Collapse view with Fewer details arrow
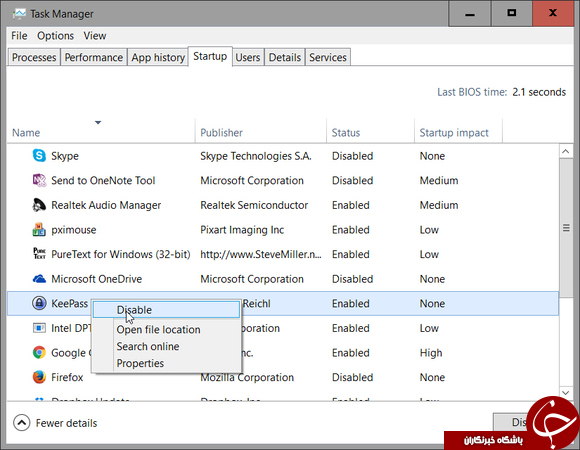Screen dimensions: 580x450 (x=21, y=423)
